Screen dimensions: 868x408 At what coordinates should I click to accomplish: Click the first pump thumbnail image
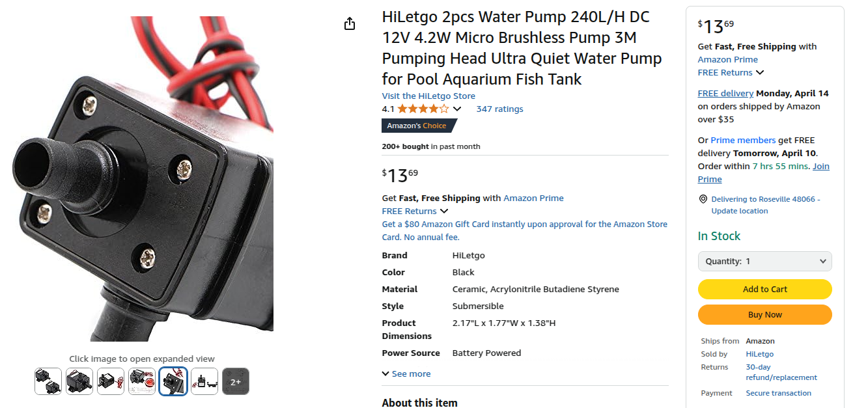48,381
